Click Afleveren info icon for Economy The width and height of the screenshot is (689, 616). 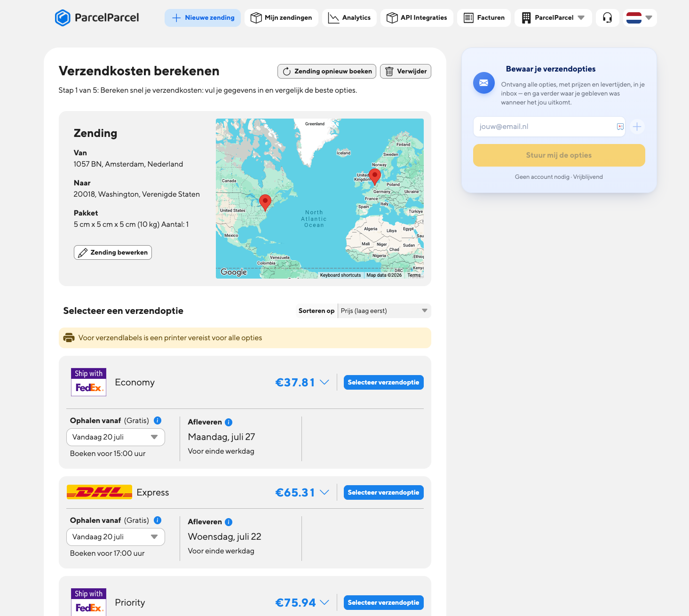pos(229,422)
